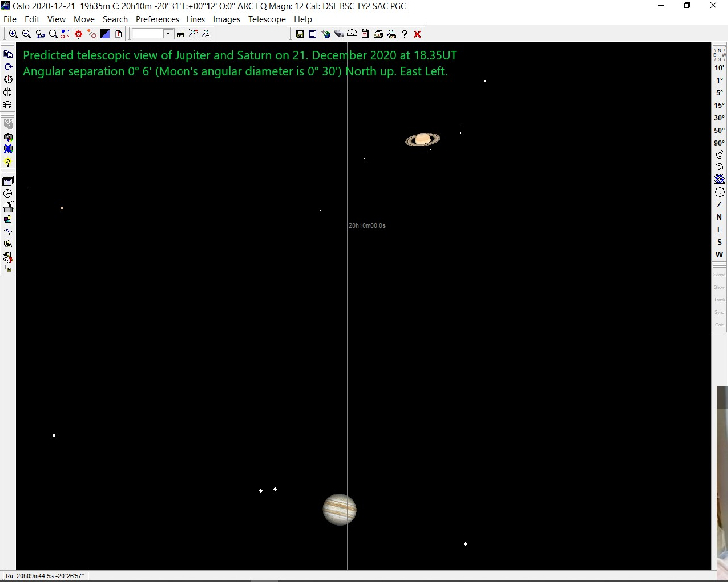
Task: Open the Lines menu
Action: click(195, 19)
